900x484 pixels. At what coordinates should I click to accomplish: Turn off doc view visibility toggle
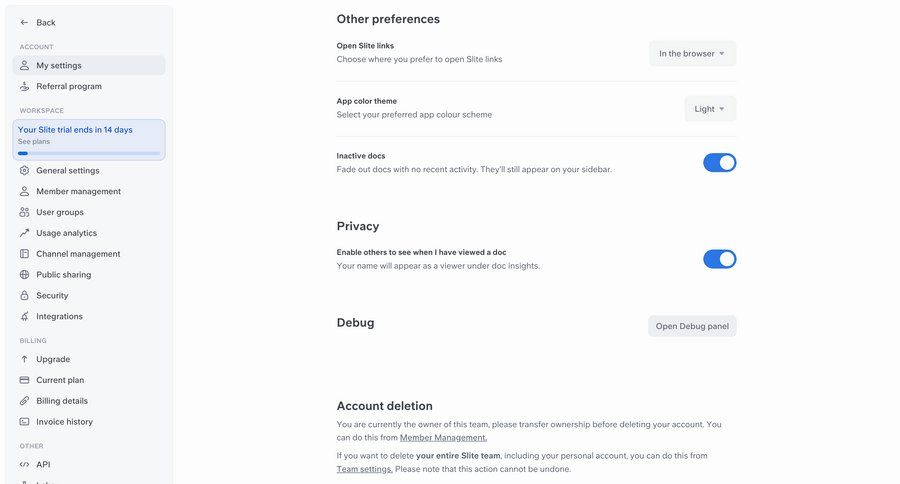719,259
